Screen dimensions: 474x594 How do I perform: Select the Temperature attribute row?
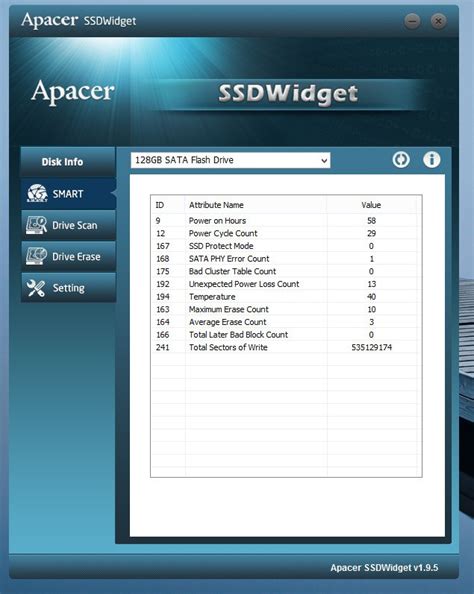point(284,297)
